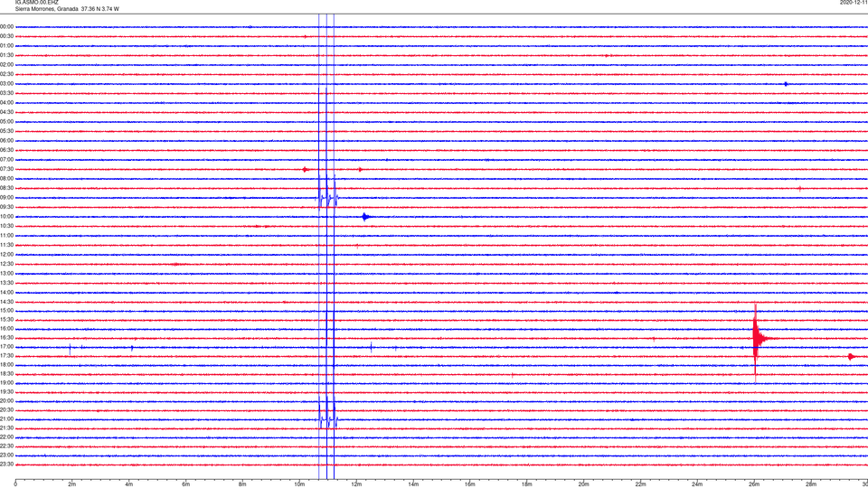The height and width of the screenshot is (488, 868).
Task: Select the 10:30 trace time label
Action: point(6,226)
